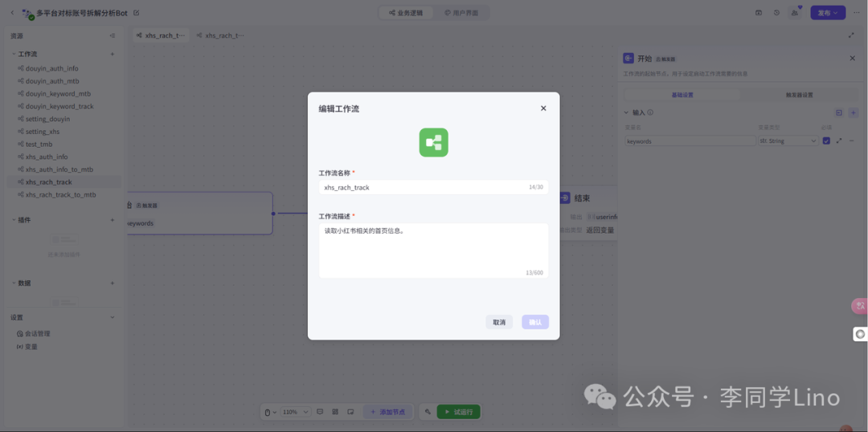Collapse the 资源 sidebar panel

(x=113, y=36)
